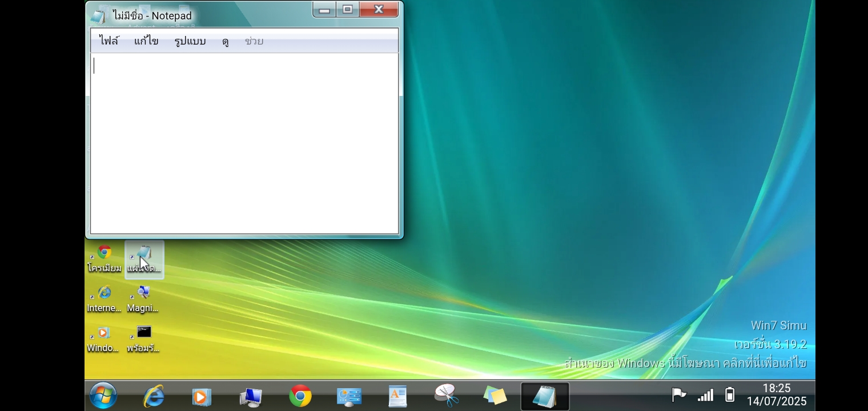Select the โครเมียม desktop shortcut
Image resolution: width=868 pixels, height=411 pixels.
pos(104,260)
